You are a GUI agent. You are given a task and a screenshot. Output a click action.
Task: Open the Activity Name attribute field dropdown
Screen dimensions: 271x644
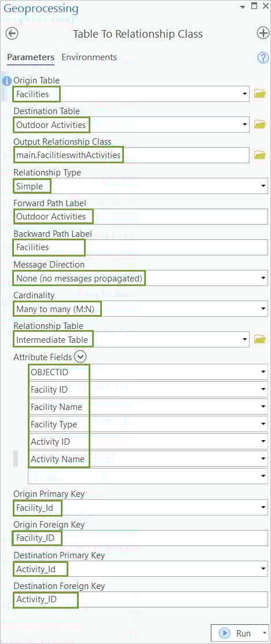click(263, 458)
